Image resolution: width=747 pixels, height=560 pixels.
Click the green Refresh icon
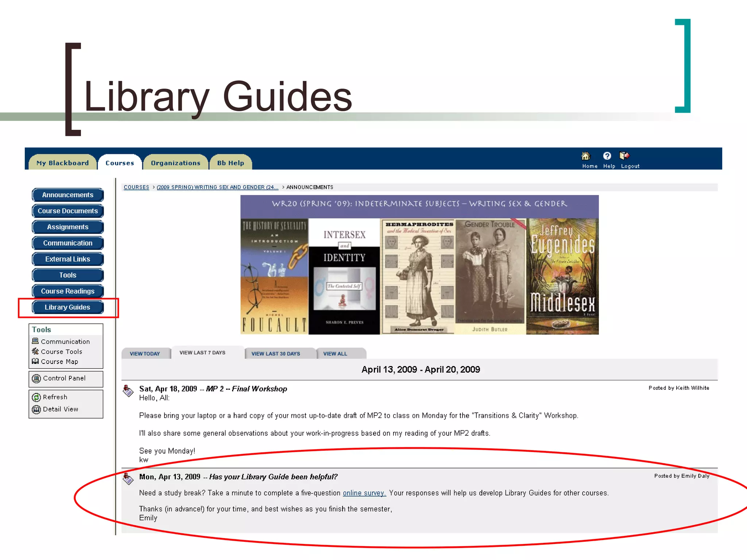pyautogui.click(x=36, y=397)
